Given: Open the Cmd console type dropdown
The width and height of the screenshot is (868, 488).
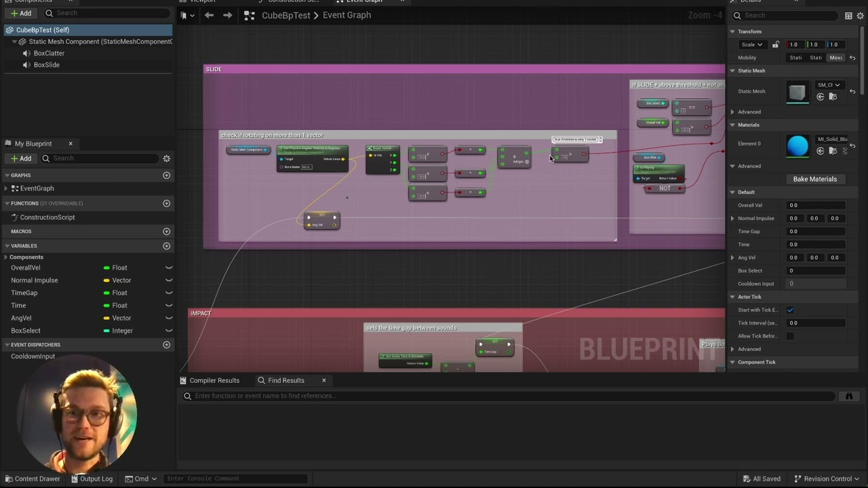Looking at the screenshot, I should 140,479.
